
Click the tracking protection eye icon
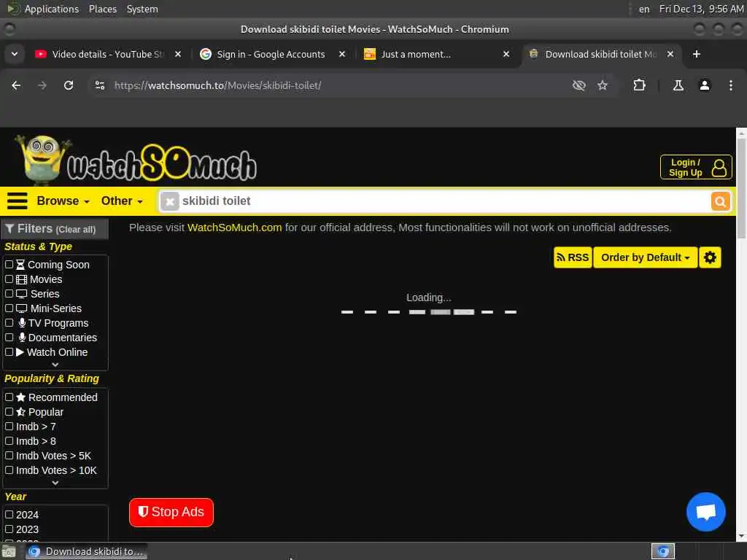578,85
